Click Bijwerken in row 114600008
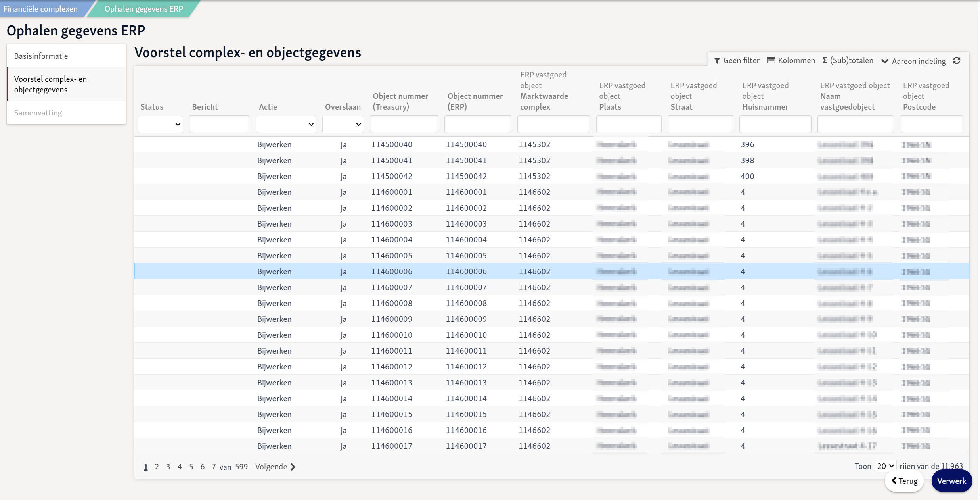Screen dimensions: 980x500 (x=274, y=303)
